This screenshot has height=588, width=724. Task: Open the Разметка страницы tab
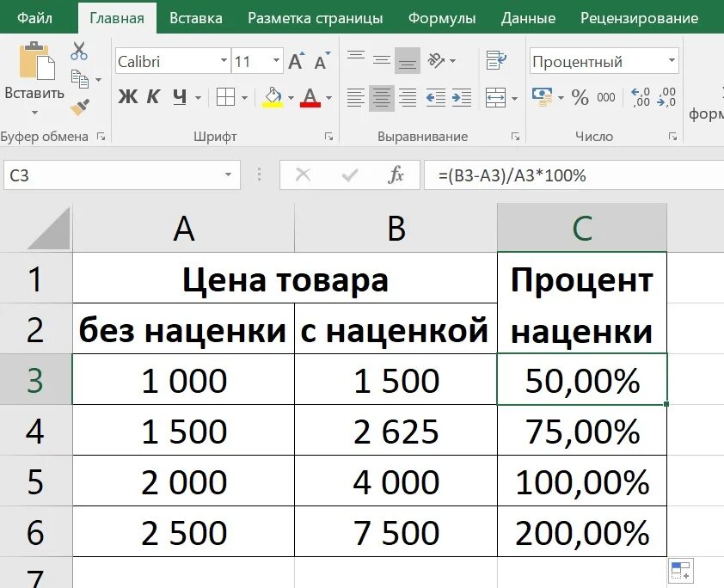point(316,18)
